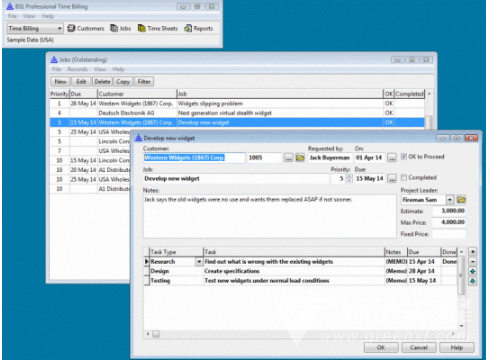Image resolution: width=486 pixels, height=360 pixels.
Task: Sort jobs by Customer column header
Action: pos(136,94)
